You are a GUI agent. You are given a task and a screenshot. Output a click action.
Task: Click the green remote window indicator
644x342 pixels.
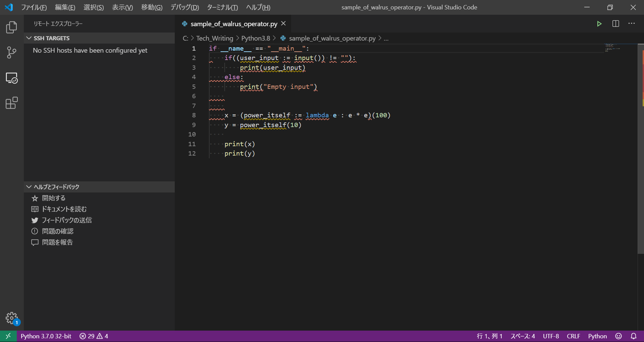coord(8,336)
